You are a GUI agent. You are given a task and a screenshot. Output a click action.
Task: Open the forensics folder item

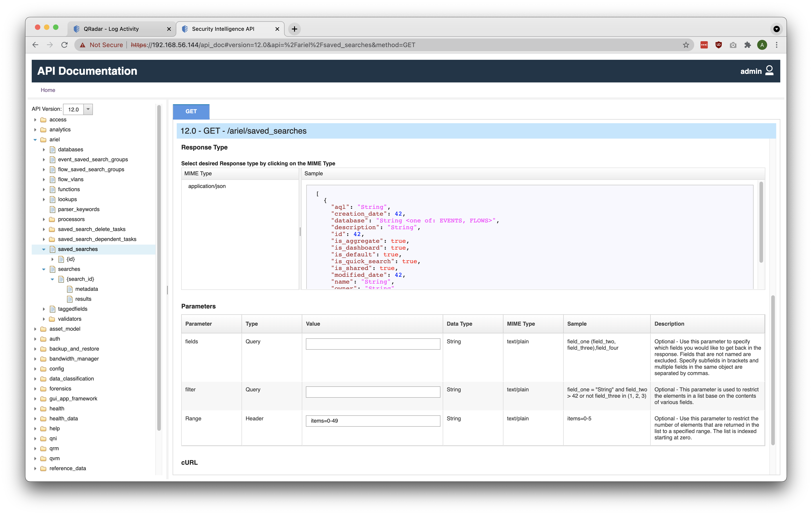point(60,389)
